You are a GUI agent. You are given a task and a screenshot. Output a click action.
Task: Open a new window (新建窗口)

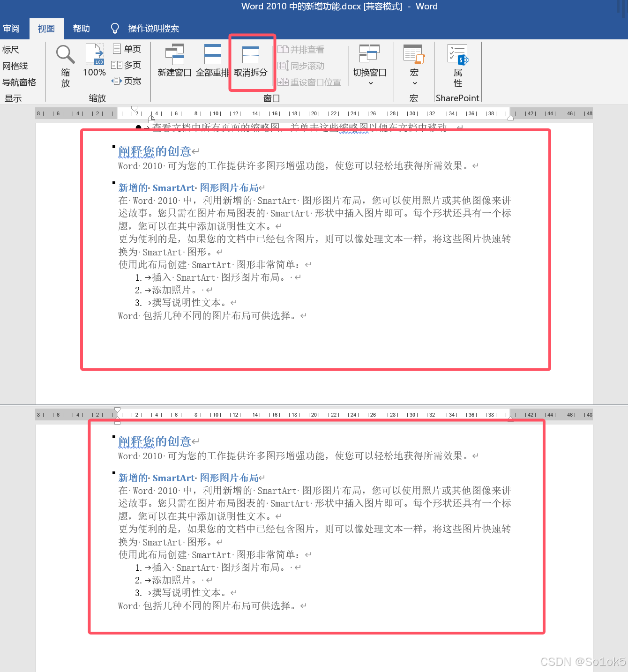tap(174, 61)
